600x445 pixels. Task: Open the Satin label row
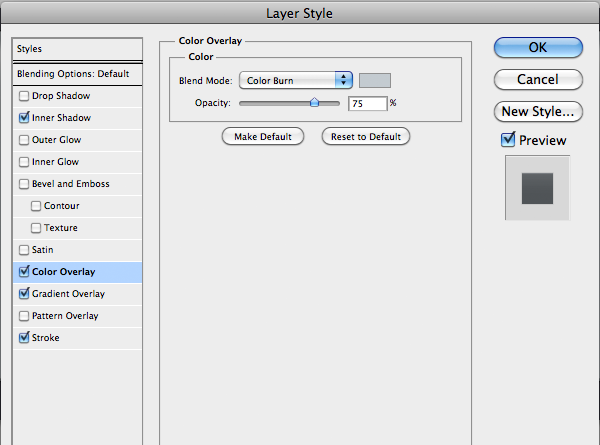tap(78, 250)
